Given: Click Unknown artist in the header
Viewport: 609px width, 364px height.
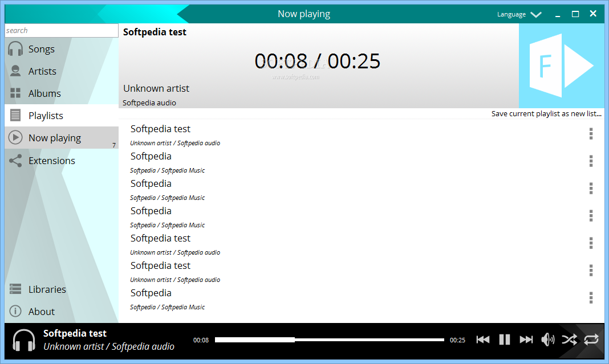Looking at the screenshot, I should tap(156, 88).
